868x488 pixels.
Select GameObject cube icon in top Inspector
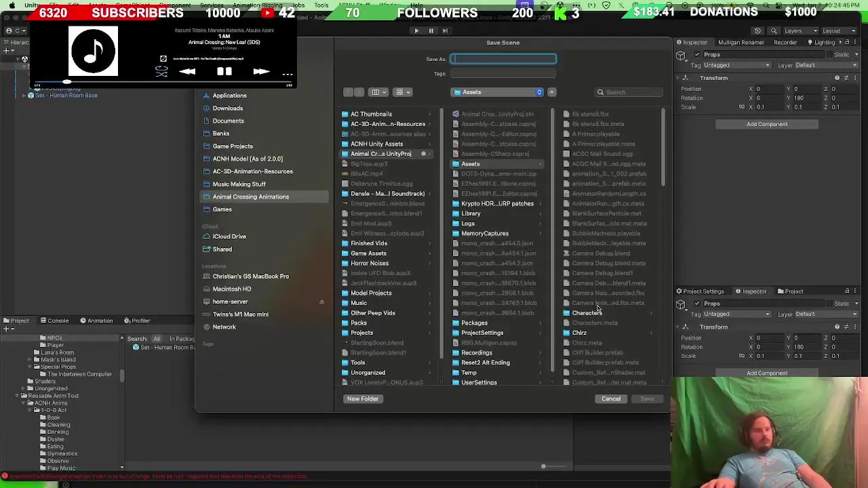pos(681,57)
